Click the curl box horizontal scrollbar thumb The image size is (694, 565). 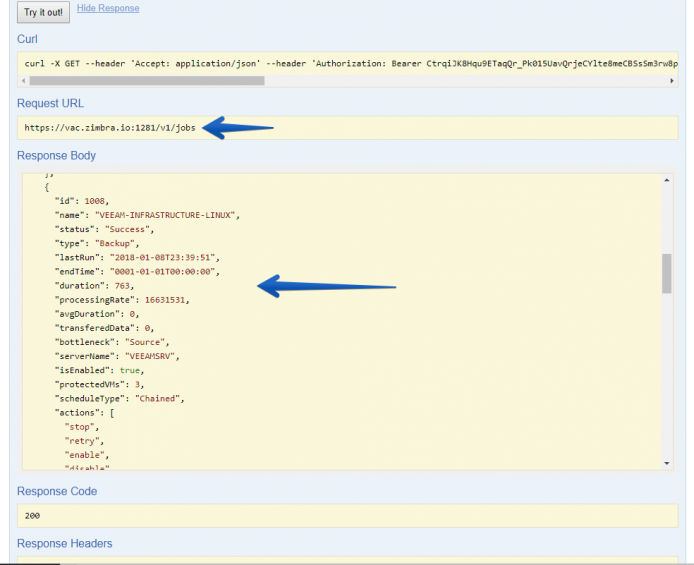[147, 81]
